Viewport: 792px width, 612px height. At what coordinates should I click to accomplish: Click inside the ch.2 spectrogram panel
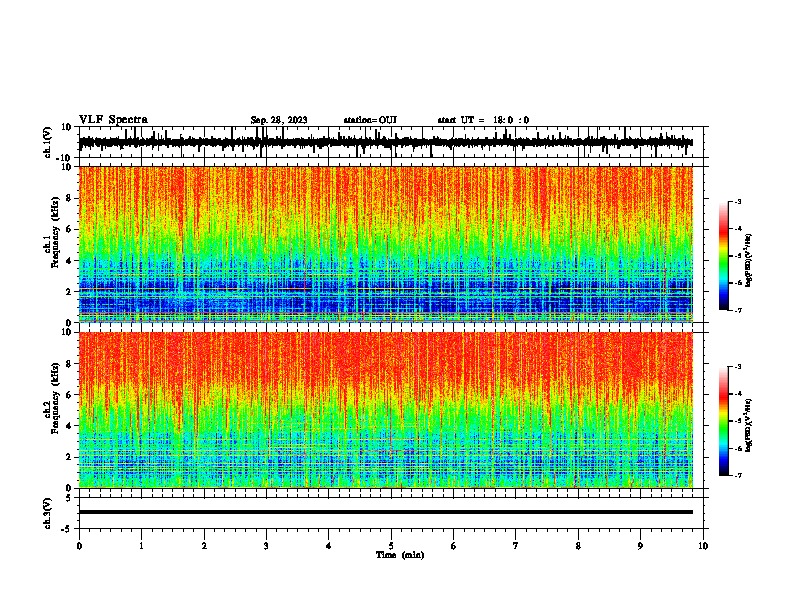point(385,410)
